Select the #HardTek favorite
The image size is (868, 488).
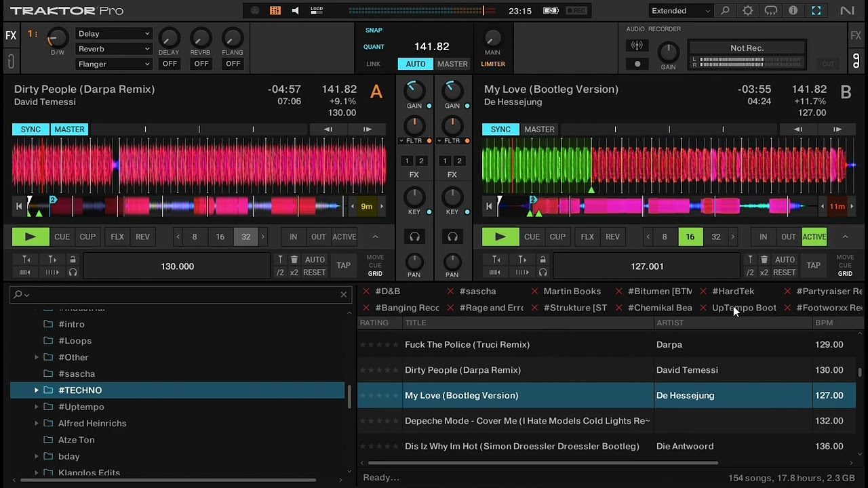click(733, 291)
